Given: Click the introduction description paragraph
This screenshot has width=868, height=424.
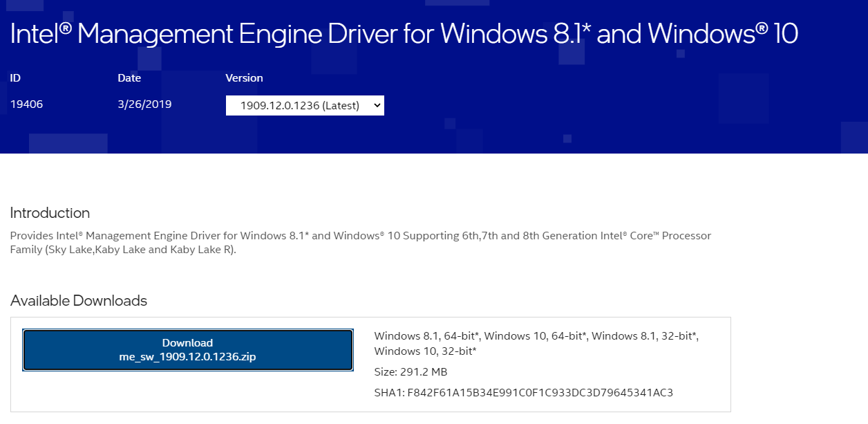Looking at the screenshot, I should pyautogui.click(x=359, y=242).
